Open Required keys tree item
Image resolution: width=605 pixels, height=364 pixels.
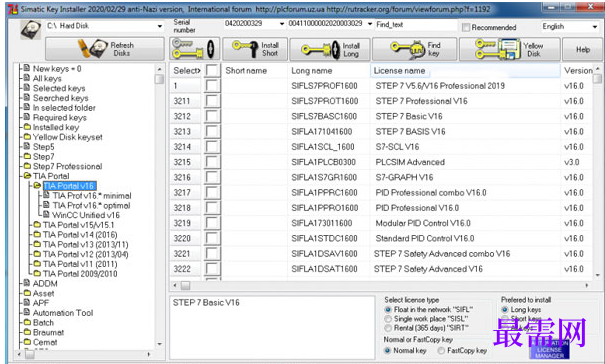(60, 117)
